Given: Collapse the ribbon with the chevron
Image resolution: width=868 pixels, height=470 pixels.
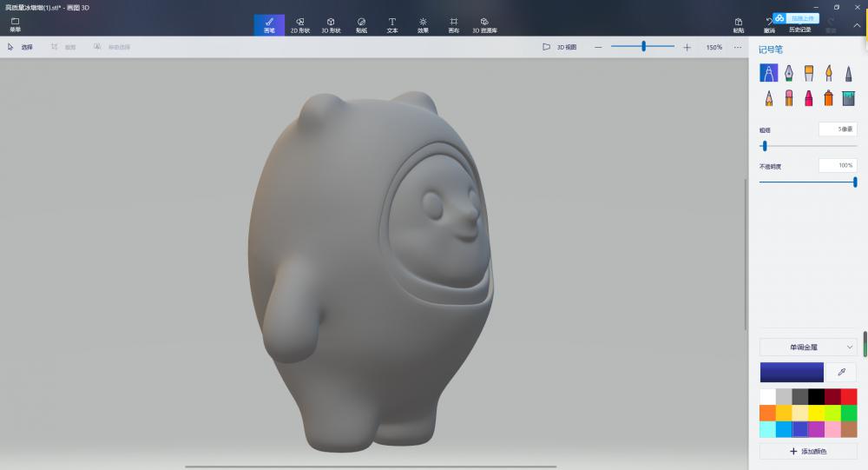Looking at the screenshot, I should pyautogui.click(x=857, y=25).
